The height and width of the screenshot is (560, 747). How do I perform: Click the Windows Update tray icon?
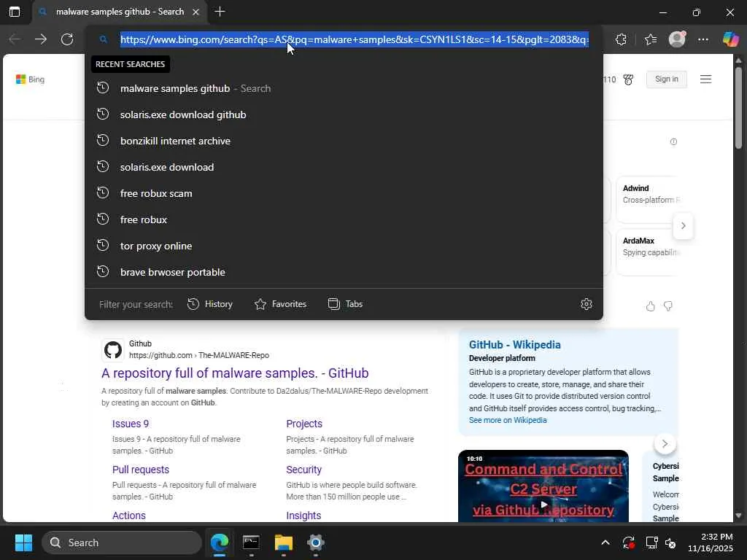[628, 542]
